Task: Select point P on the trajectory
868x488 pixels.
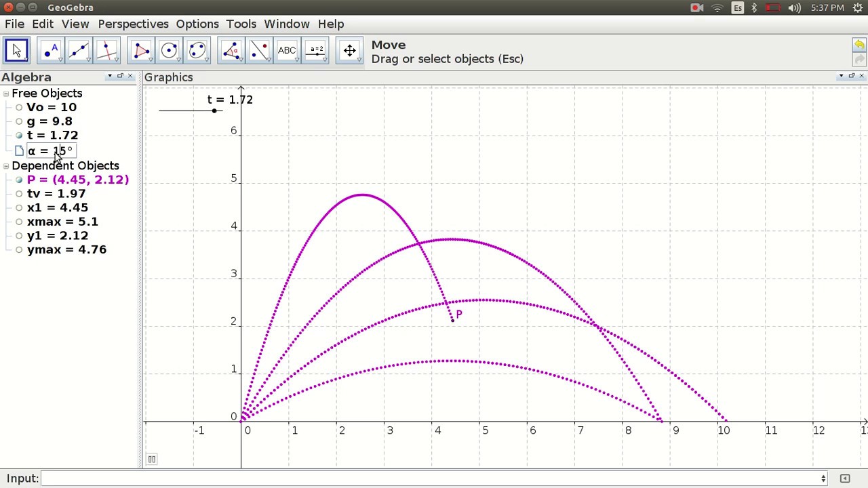Action: [x=453, y=320]
